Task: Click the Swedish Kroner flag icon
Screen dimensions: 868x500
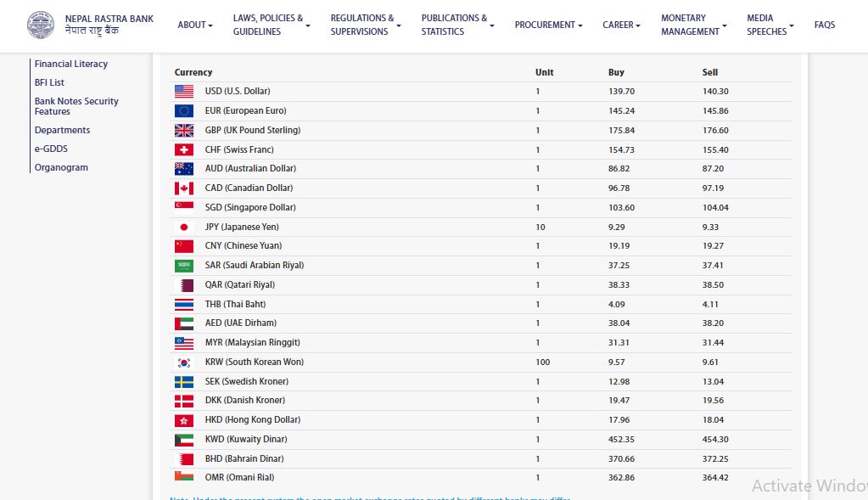Action: [184, 381]
